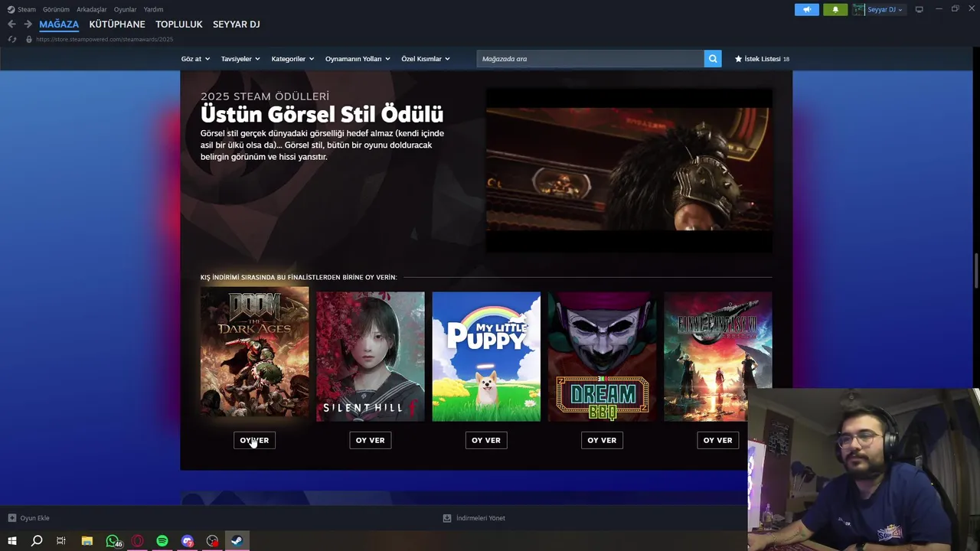
Task: Expand the Tavsiyeler dropdown
Action: [240, 59]
